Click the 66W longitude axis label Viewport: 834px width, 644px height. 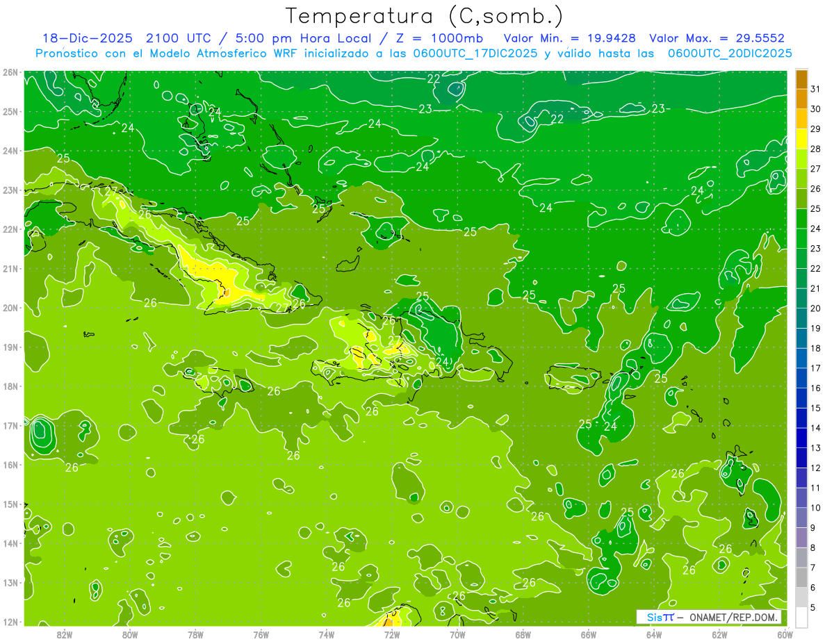pos(589,634)
